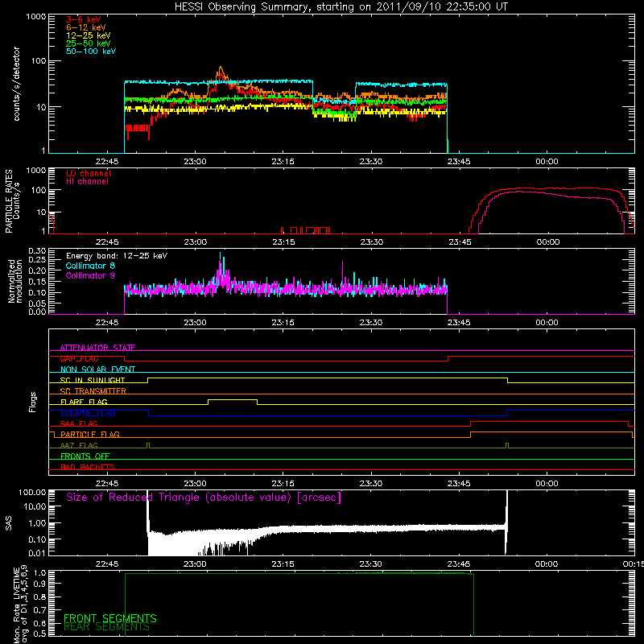Click the FLARE_FLAG label
644x644 pixels.
pyautogui.click(x=84, y=402)
